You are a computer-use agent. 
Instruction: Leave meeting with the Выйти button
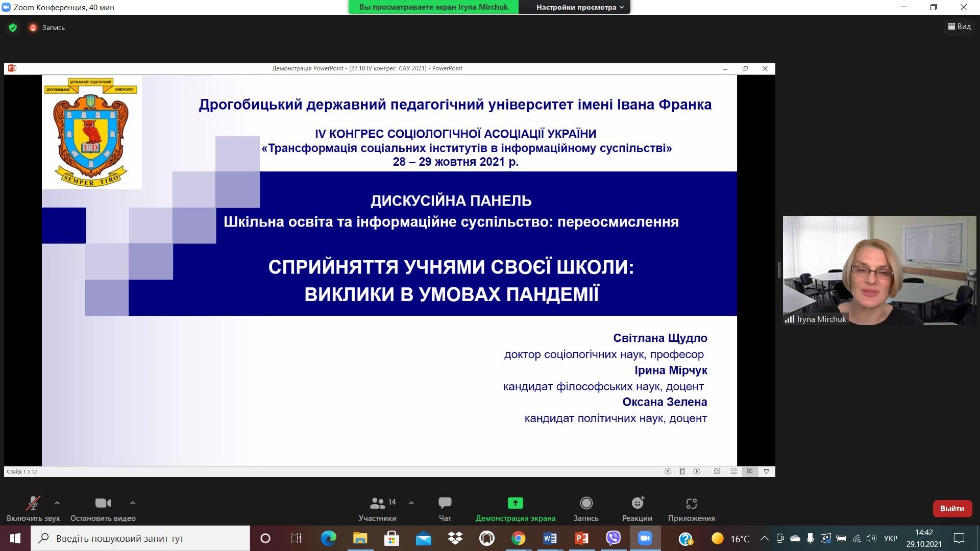point(952,509)
